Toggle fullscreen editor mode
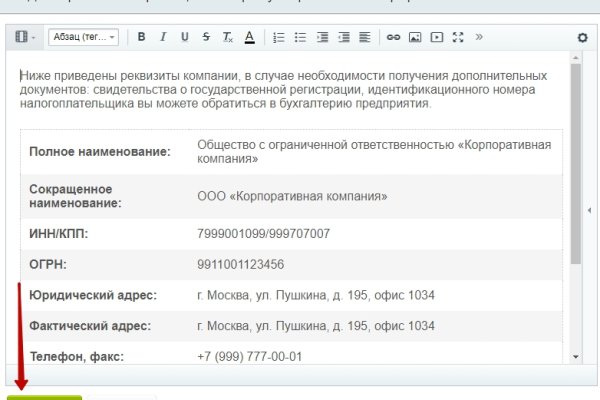 point(458,37)
